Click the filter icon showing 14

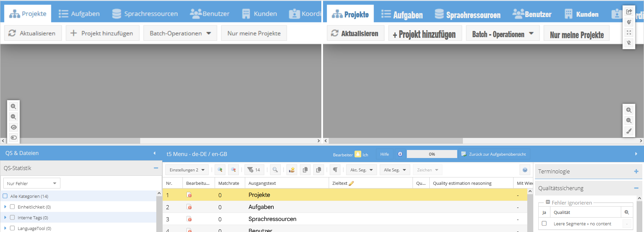254,170
